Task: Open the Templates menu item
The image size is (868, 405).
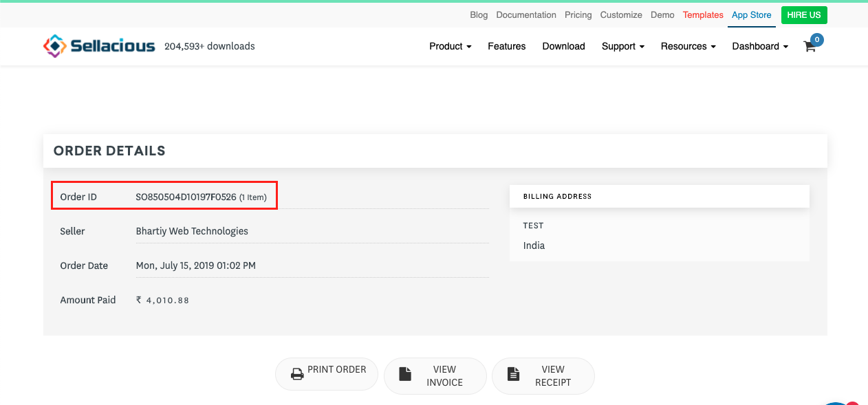Action: (x=703, y=14)
